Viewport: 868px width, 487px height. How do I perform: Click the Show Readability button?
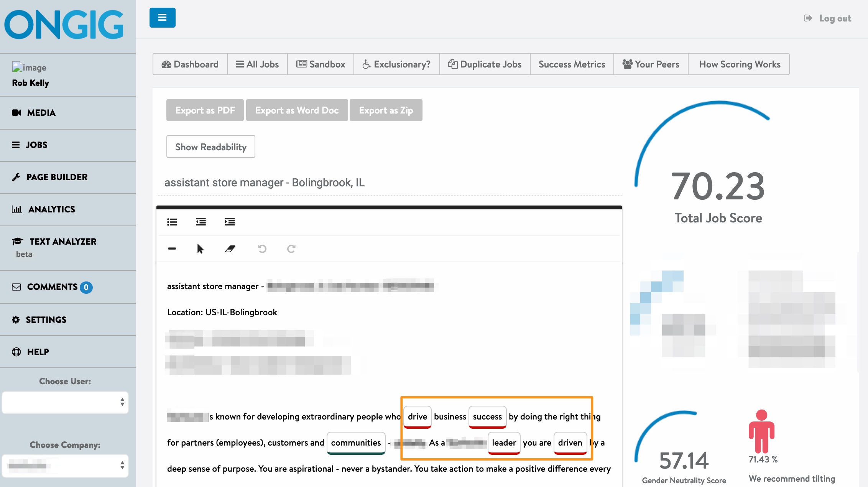point(211,146)
